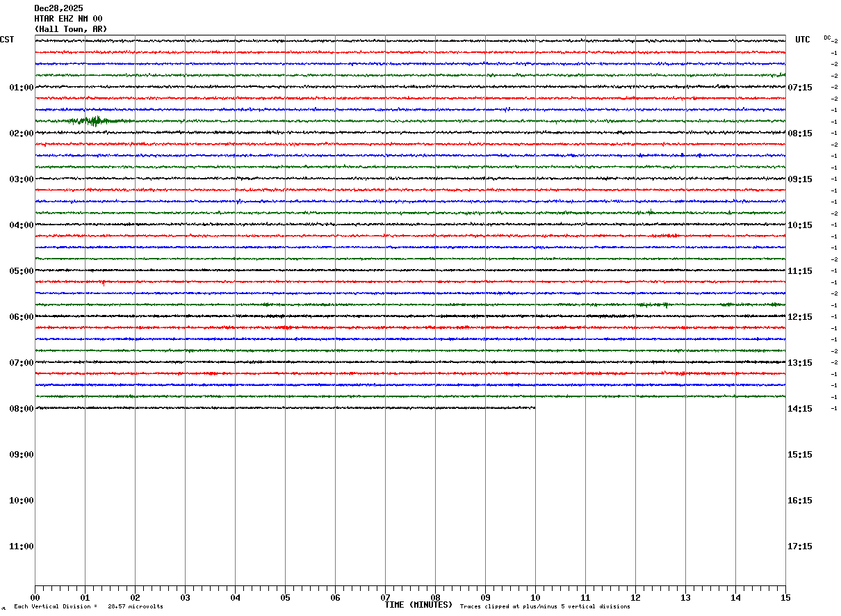This screenshot has height=616, width=841.
Task: Click the end of the black 08:00 trace
Action: 534,408
